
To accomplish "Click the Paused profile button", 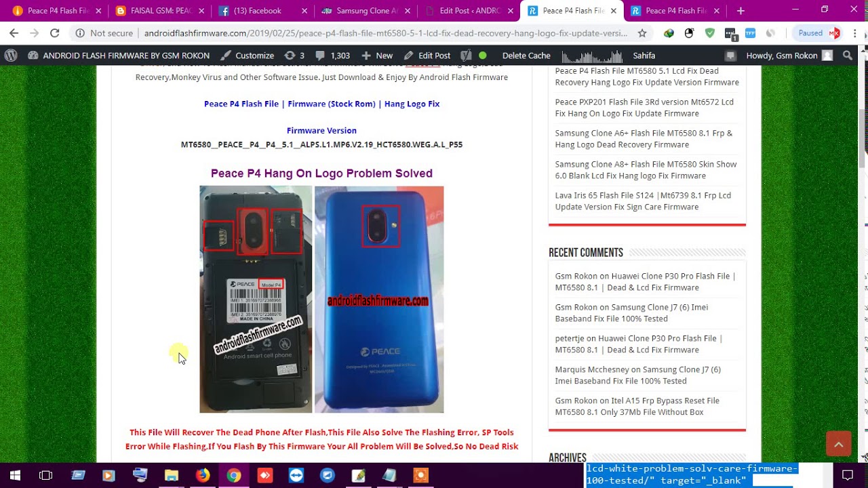I will click(818, 33).
